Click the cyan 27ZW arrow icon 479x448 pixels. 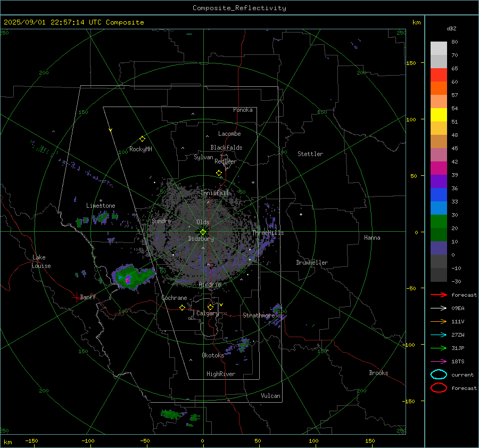pos(439,335)
